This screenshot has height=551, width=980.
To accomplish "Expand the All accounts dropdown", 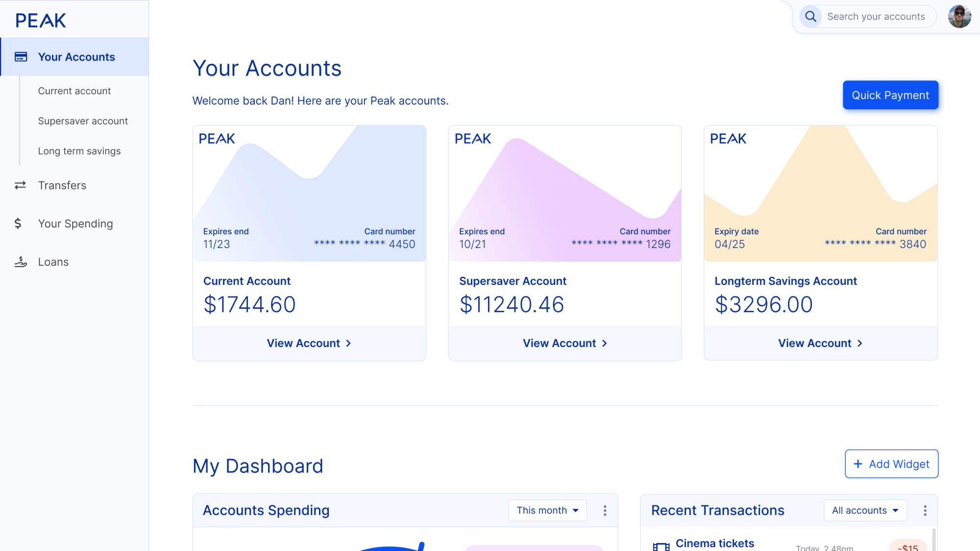I will pyautogui.click(x=865, y=511).
